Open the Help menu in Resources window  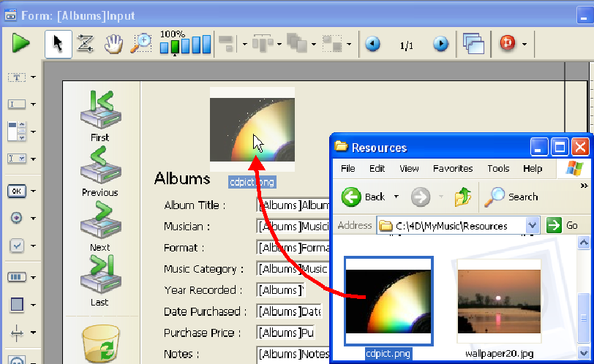pos(533,168)
